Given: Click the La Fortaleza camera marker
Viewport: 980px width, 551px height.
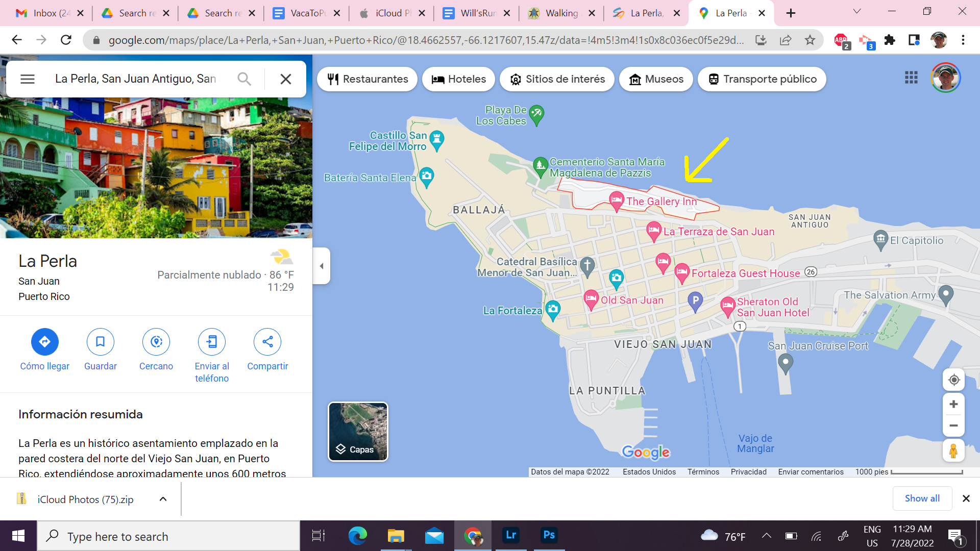Looking at the screenshot, I should point(553,310).
